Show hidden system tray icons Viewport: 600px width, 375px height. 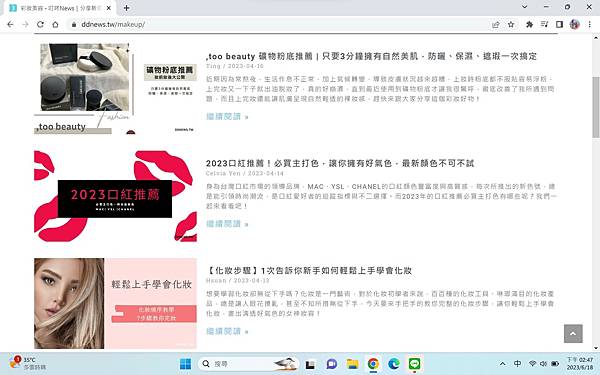coord(503,364)
